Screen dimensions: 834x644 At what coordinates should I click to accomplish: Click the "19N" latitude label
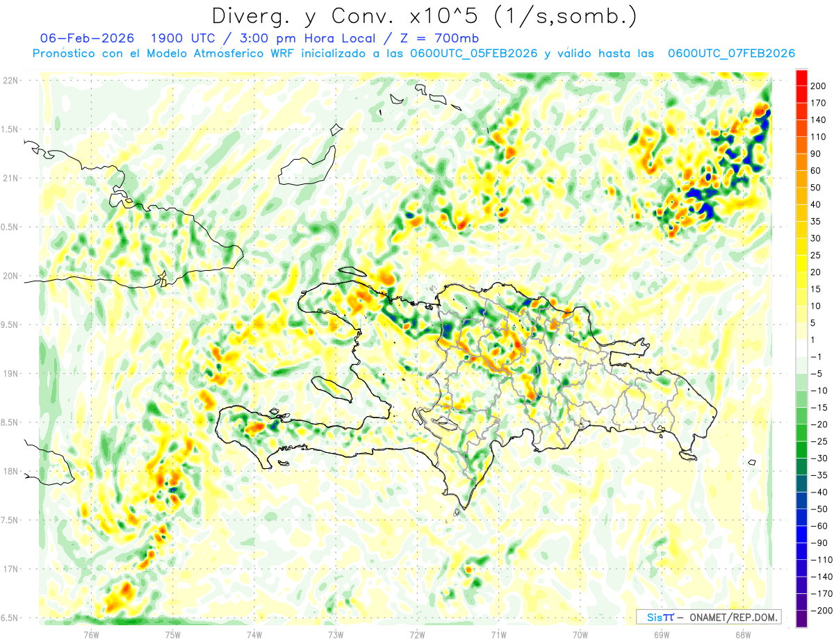(10, 374)
